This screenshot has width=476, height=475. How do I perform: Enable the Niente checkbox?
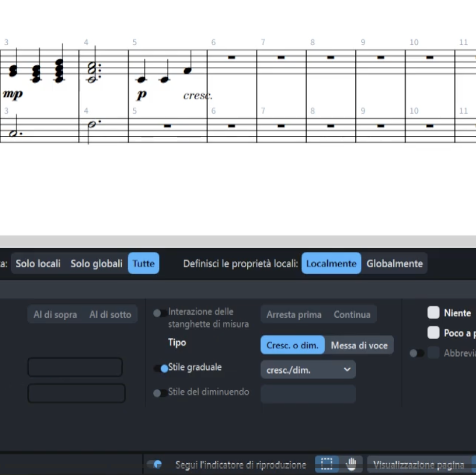[433, 313]
